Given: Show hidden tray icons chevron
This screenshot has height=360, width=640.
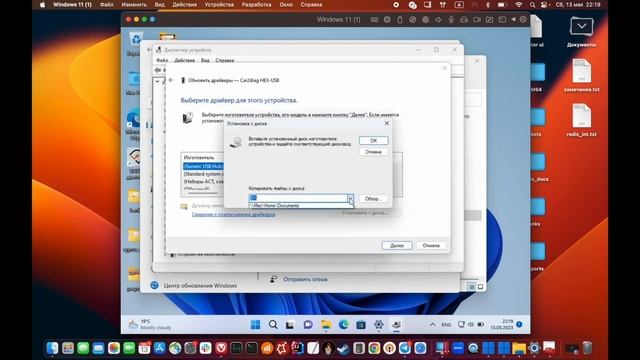Looking at the screenshot, I should pos(433,325).
